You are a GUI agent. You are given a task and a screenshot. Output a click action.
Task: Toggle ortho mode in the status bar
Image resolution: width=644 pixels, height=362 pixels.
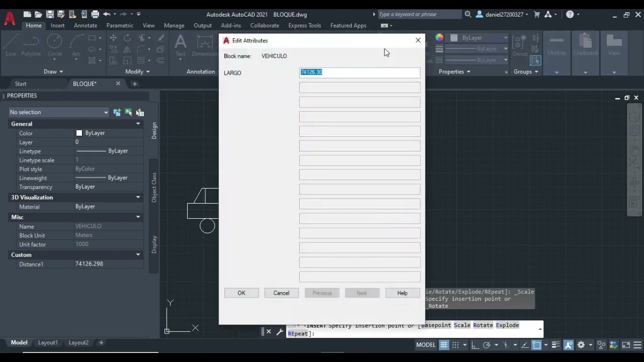click(x=475, y=345)
